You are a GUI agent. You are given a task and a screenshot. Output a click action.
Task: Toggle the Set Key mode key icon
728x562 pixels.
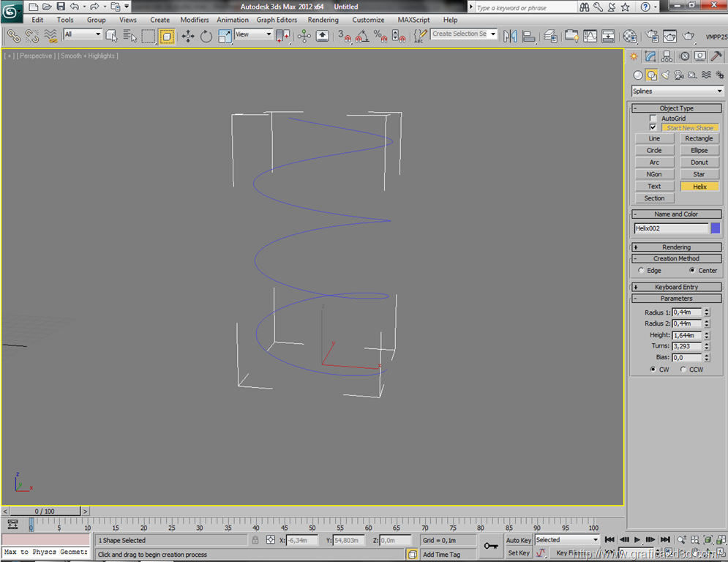[x=491, y=546]
